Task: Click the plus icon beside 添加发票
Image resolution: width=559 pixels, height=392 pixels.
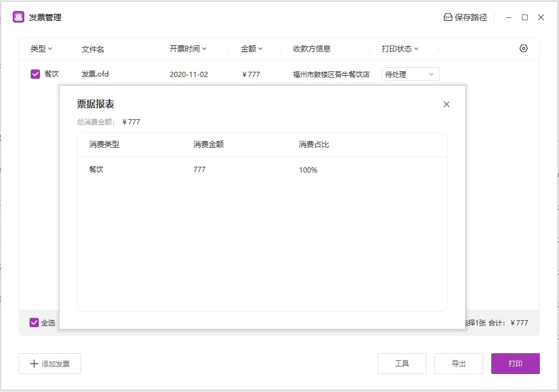Action: coord(34,364)
